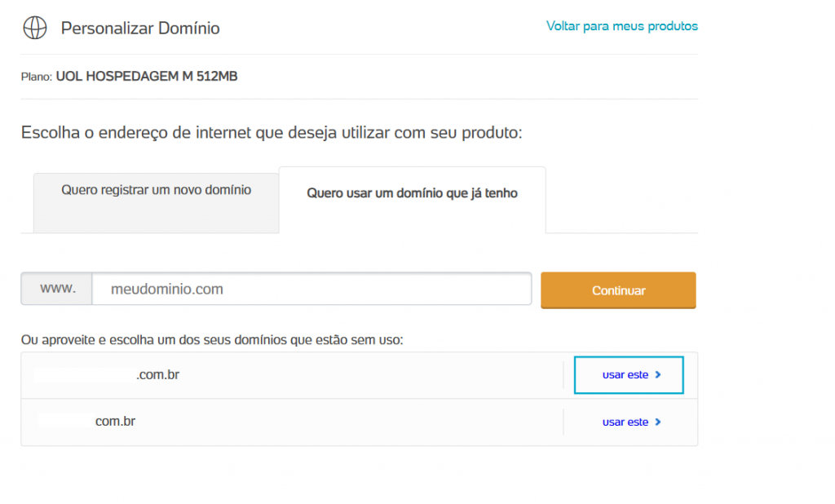The image size is (835, 504).
Task: Click the Plano: label
Action: click(36, 77)
